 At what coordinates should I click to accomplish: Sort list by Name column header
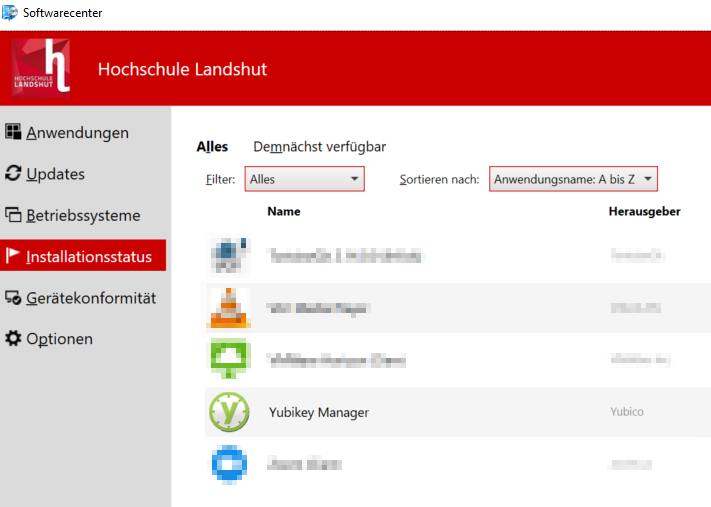point(284,211)
